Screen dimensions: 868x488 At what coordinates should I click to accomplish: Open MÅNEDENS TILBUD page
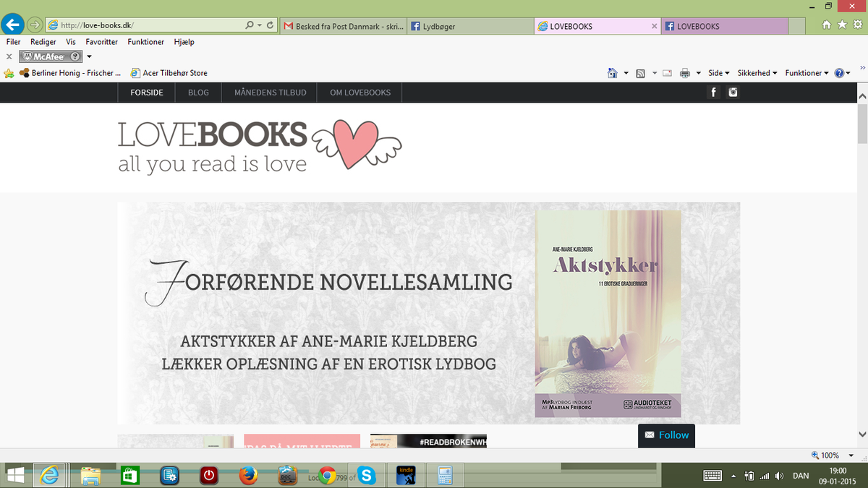tap(271, 93)
